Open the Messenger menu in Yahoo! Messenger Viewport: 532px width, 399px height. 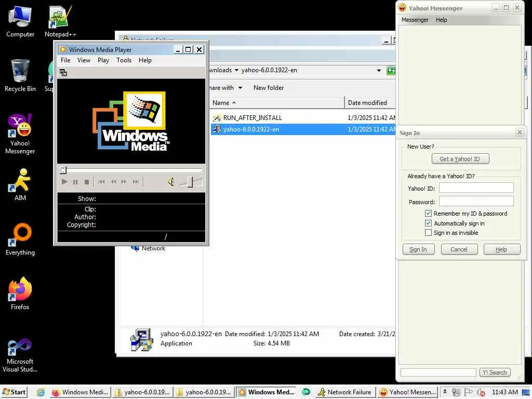[415, 20]
